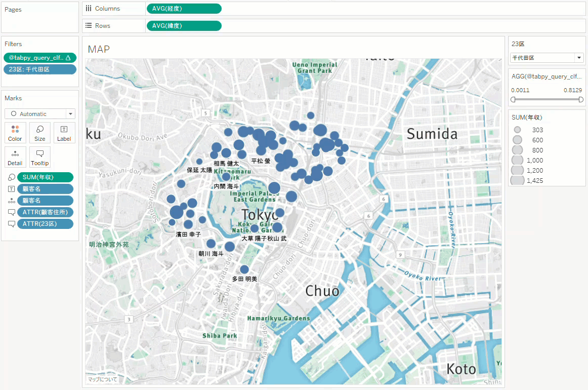Open the 23区 filter dropdown showing 千代田区
The height and width of the screenshot is (390, 588).
click(x=578, y=58)
